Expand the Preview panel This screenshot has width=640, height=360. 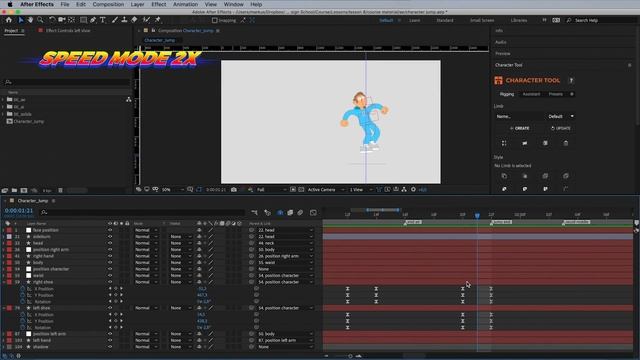[x=503, y=53]
